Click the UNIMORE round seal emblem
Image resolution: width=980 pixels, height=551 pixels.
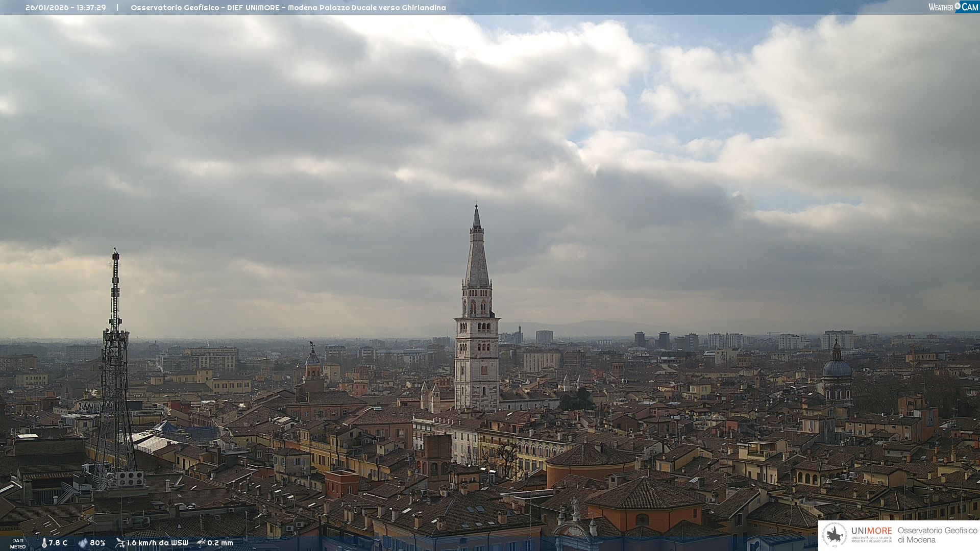point(835,535)
